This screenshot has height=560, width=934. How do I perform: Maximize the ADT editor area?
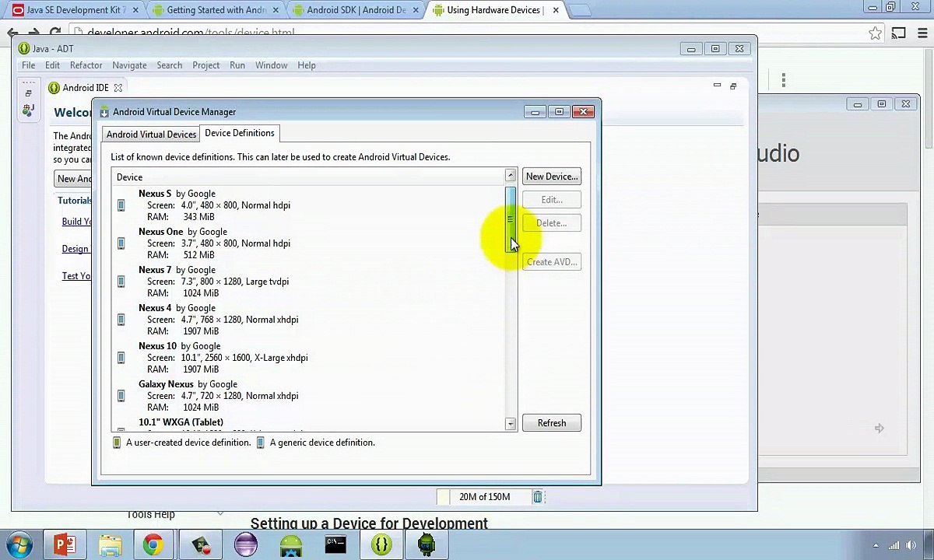click(732, 86)
